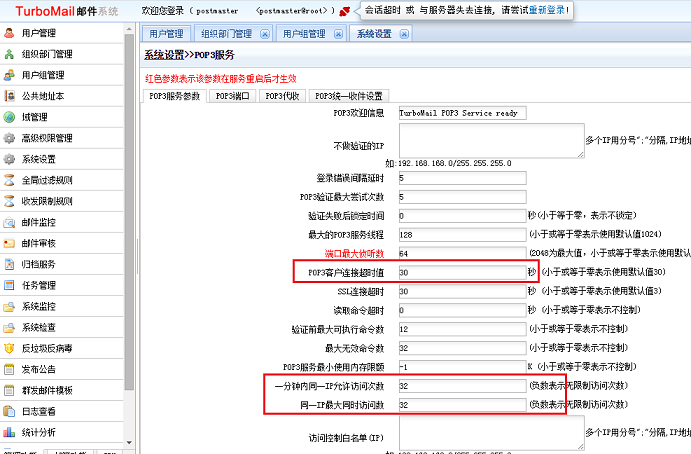Screen dimensions: 691x454
Task: Click the POP3客户连接超时值 input field
Action: (462, 272)
